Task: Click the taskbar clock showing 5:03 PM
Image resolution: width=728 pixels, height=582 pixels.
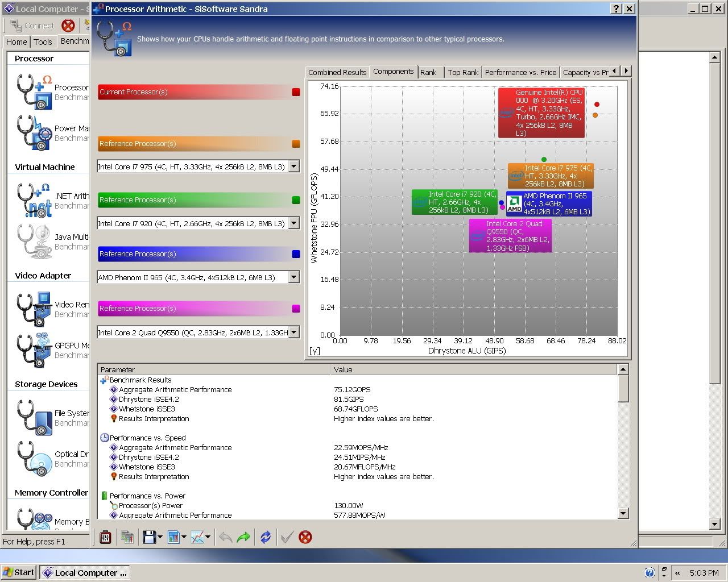Action: (x=704, y=573)
